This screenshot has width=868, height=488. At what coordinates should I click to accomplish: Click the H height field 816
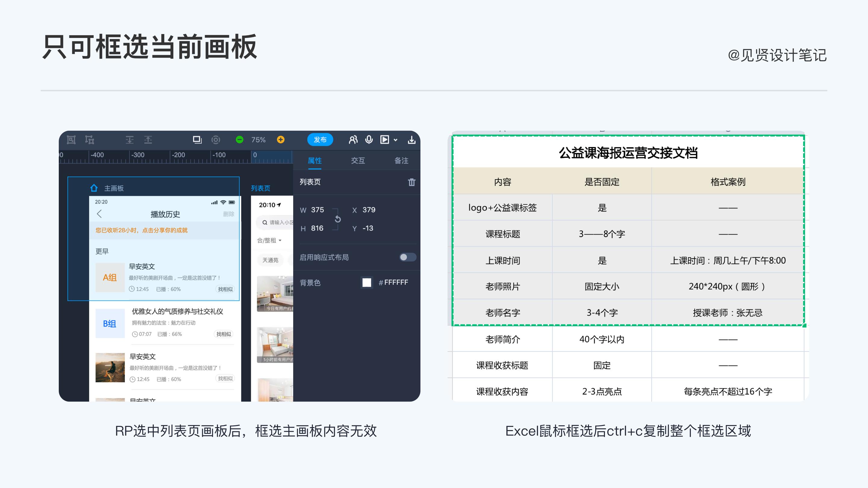[317, 228]
